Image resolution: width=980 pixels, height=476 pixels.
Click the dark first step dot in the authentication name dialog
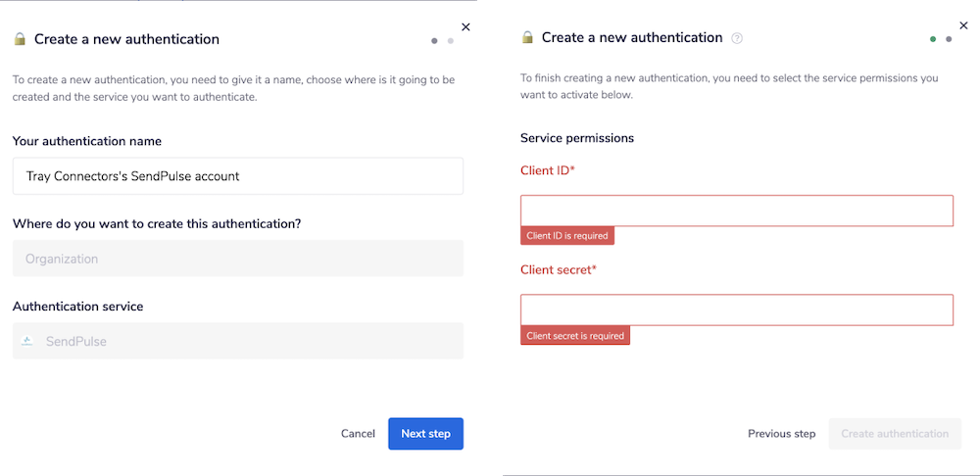(434, 40)
